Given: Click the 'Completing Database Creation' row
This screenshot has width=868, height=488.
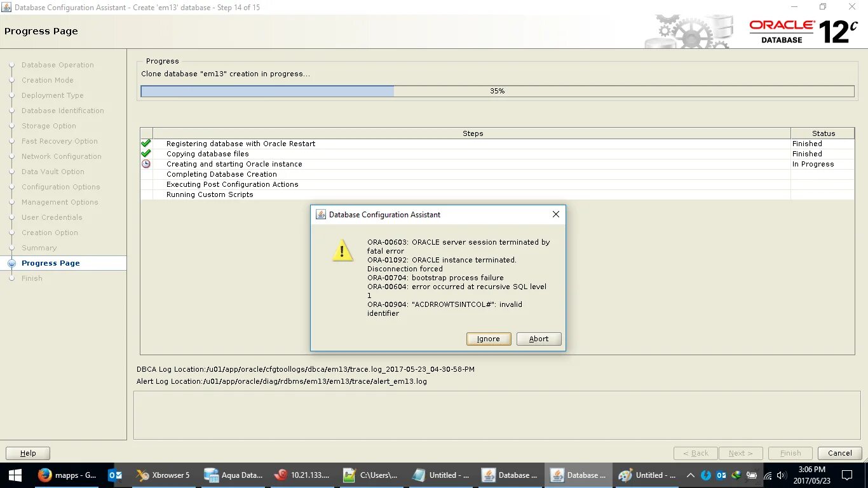Looking at the screenshot, I should tap(498, 174).
